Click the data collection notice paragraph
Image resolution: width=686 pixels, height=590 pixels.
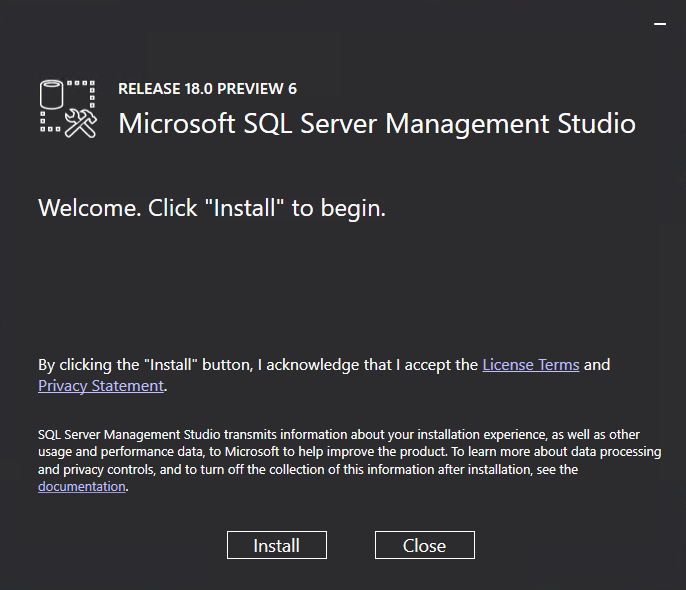coord(350,461)
